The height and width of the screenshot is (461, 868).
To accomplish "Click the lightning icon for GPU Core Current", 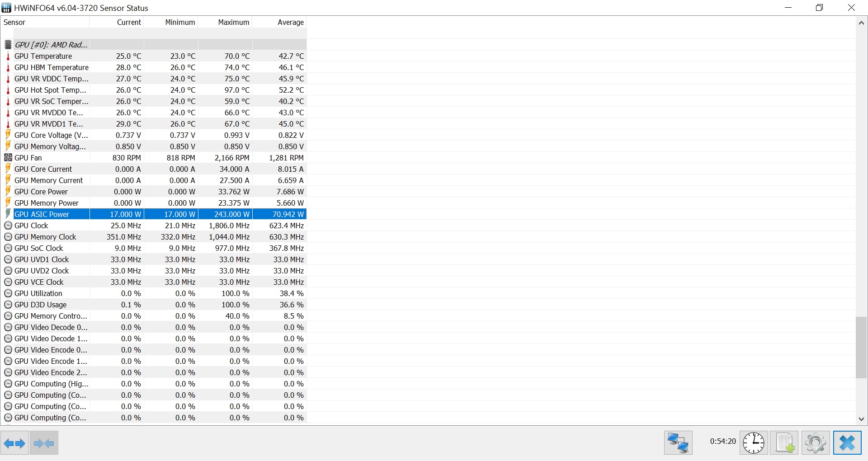I will pos(8,169).
